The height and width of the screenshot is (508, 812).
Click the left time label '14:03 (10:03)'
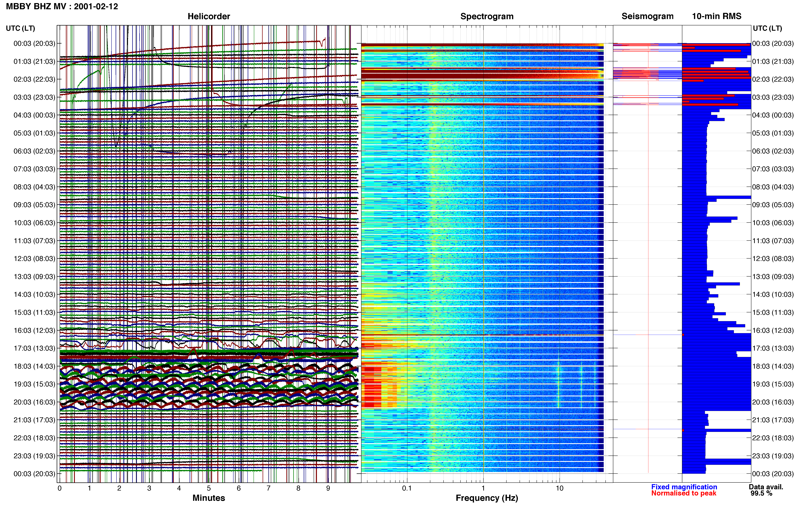click(34, 294)
